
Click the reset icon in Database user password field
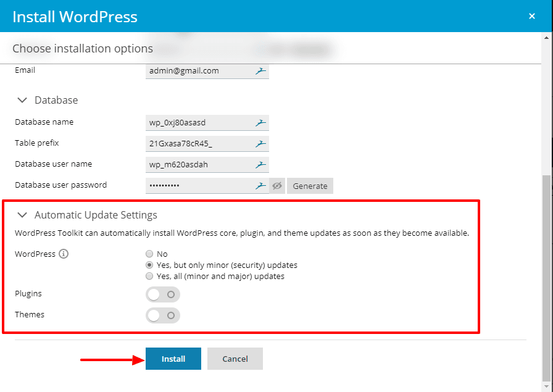(260, 186)
